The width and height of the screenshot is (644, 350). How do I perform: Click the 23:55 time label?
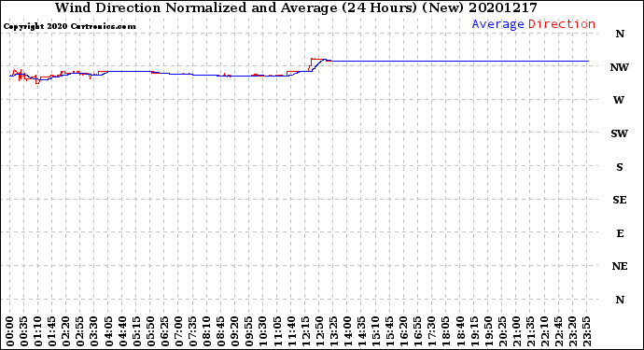(x=588, y=331)
